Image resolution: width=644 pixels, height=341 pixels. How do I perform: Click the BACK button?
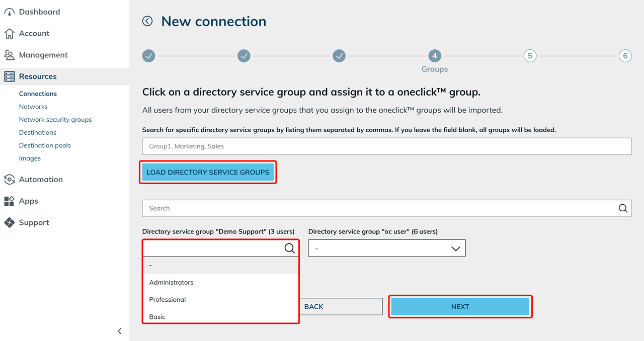click(x=341, y=307)
